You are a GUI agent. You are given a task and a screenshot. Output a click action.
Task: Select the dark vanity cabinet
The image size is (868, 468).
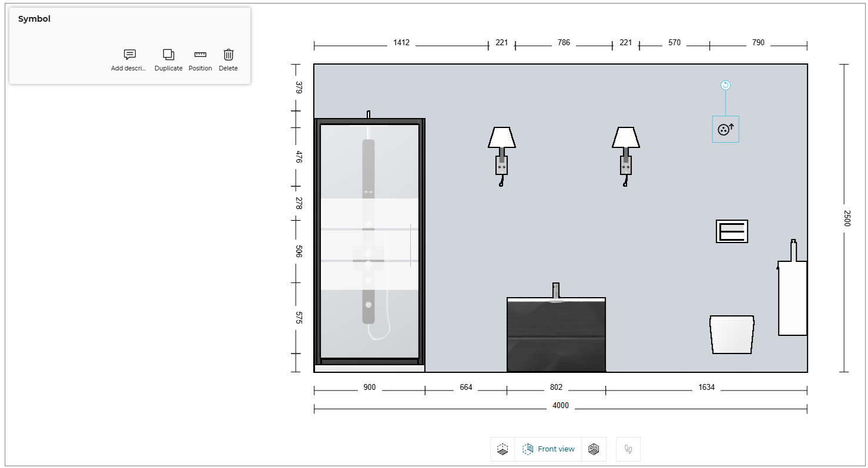[556, 335]
